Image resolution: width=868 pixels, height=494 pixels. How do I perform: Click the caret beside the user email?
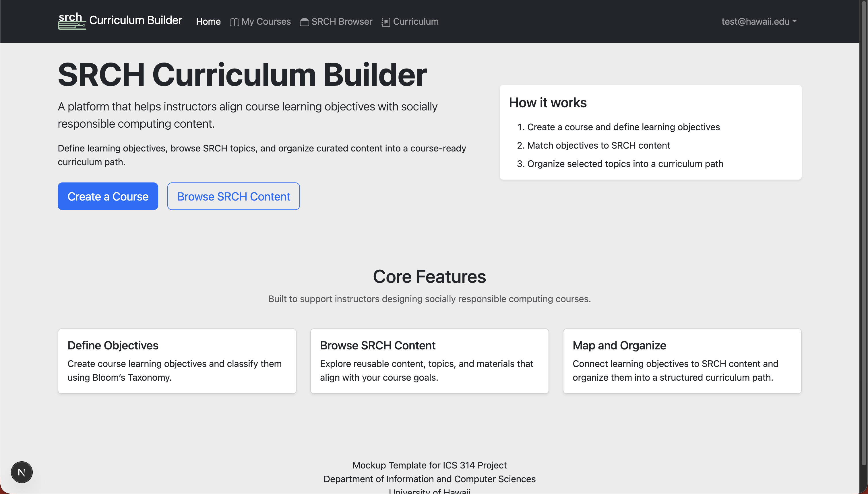[794, 21]
